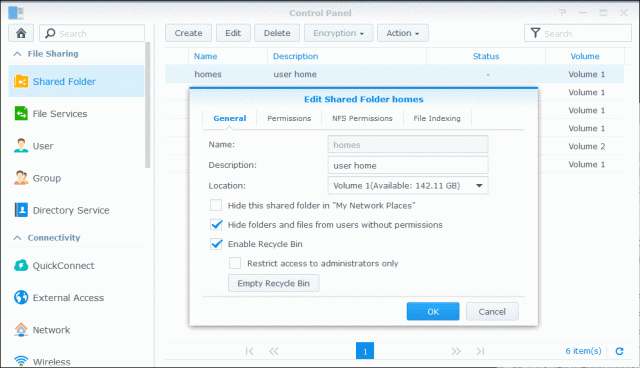
Task: Go to next page of list
Action: (456, 351)
